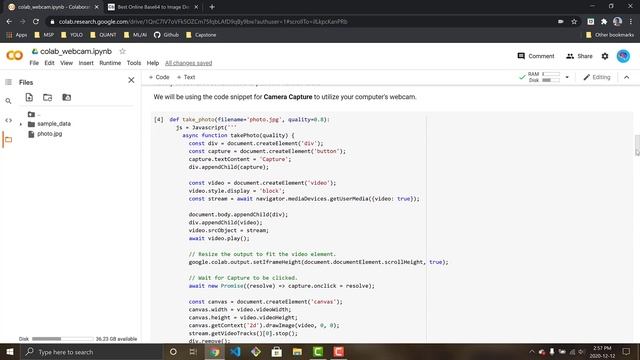The height and width of the screenshot is (360, 640).
Task: Open Task View on the taskbar
Action: click(x=193, y=352)
